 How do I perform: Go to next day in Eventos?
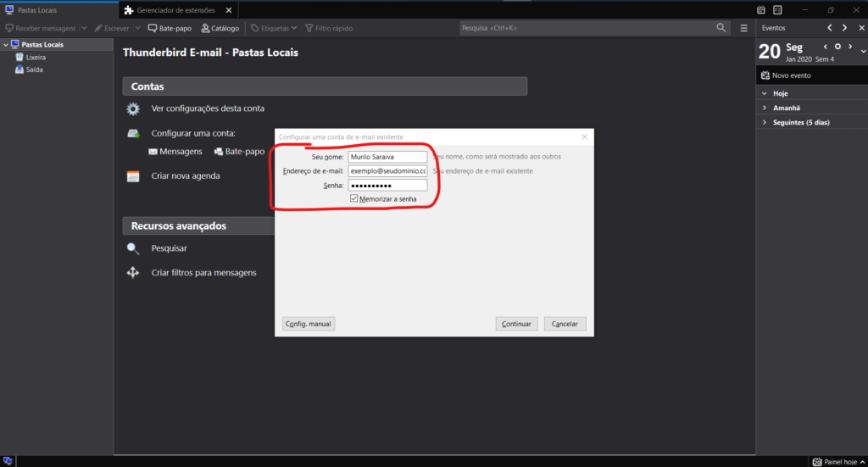850,47
